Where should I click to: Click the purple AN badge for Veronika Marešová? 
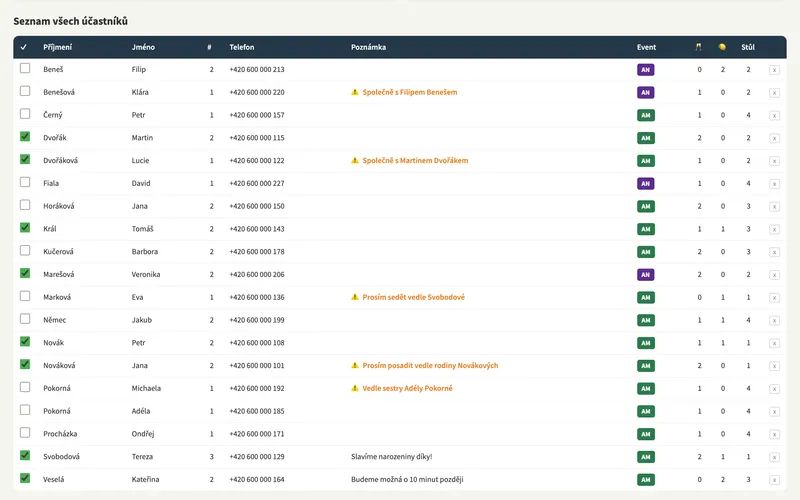pyautogui.click(x=645, y=274)
